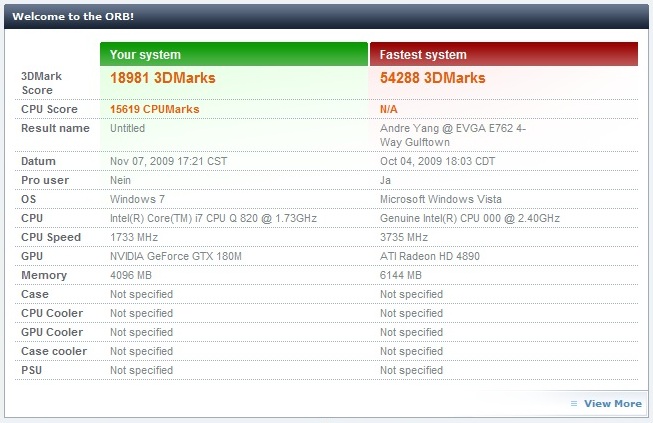The image size is (653, 423).
Task: Click the 3735 MHz CPU speed
Action: [x=404, y=237]
